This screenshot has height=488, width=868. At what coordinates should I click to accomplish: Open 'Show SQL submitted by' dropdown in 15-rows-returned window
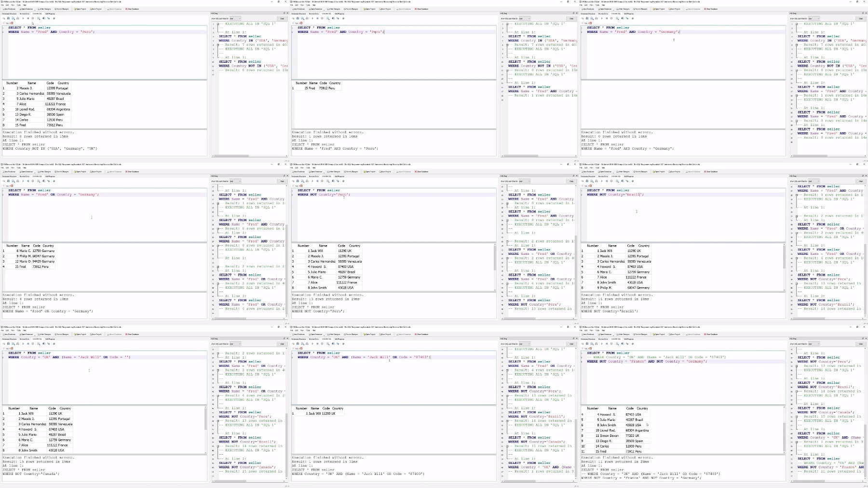coord(235,344)
